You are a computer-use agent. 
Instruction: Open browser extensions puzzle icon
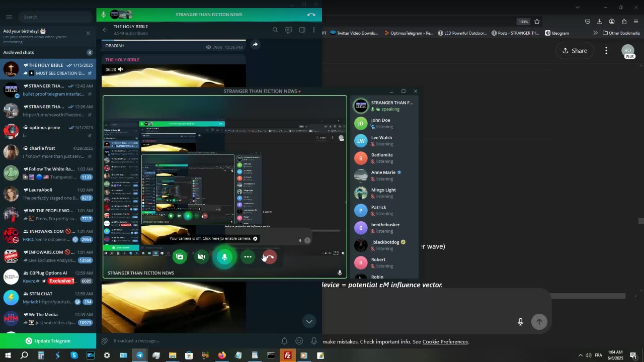624,22
